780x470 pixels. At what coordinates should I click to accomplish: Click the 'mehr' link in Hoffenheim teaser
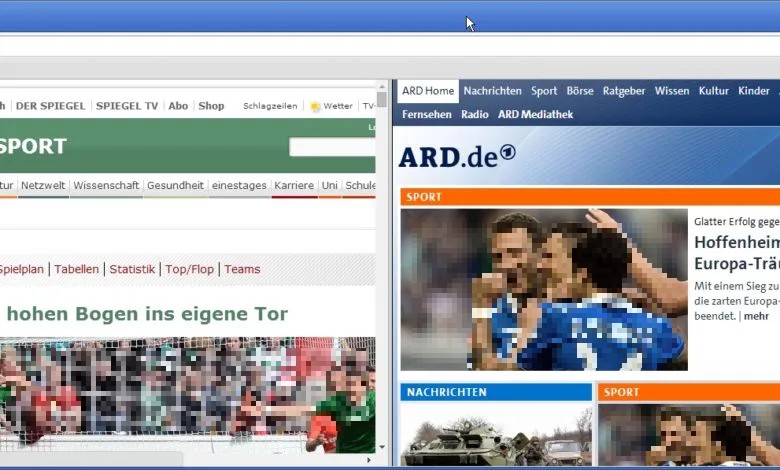[x=756, y=316]
